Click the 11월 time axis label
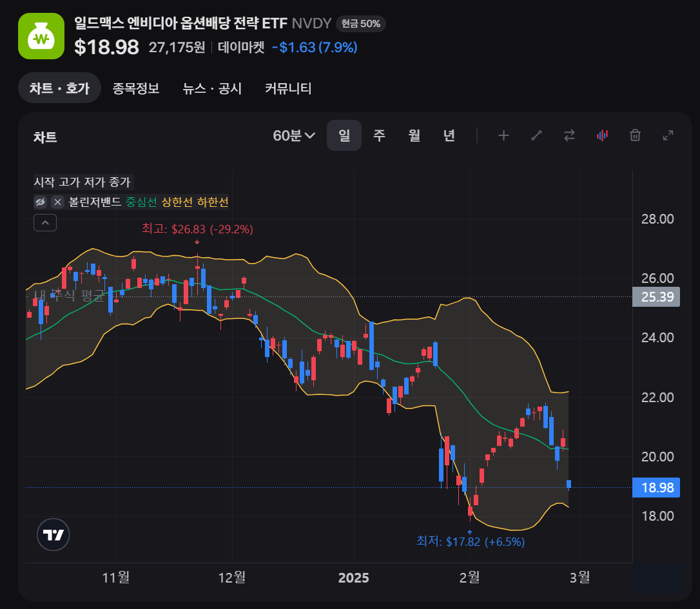The image size is (700, 609). [116, 577]
